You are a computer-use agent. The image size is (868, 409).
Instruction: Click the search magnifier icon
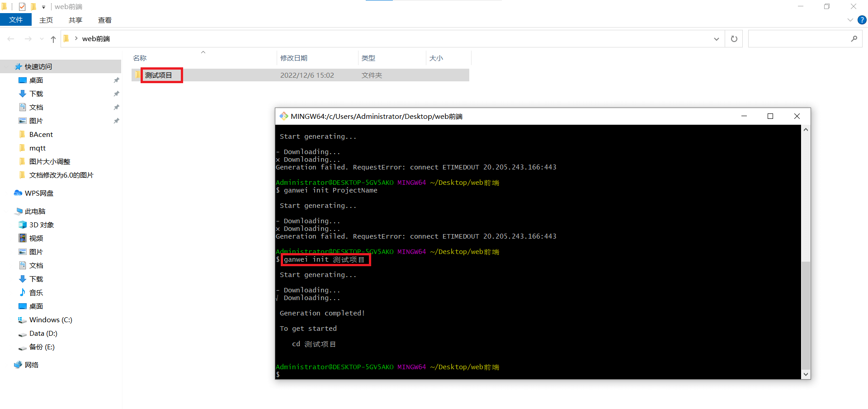pos(854,39)
